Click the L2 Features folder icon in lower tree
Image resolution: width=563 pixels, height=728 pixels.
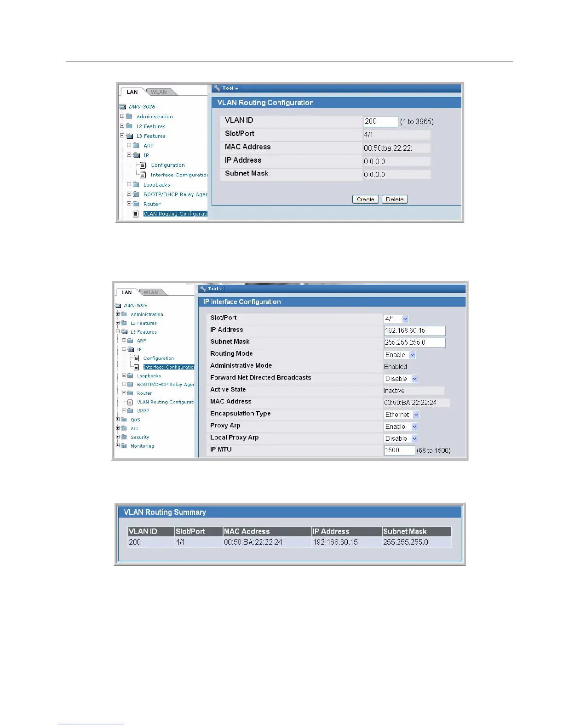pos(124,323)
